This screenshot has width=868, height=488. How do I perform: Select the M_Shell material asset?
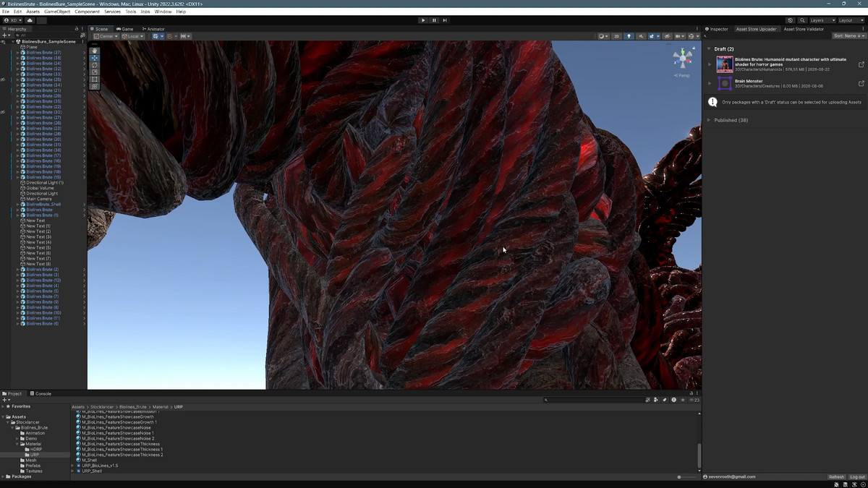pyautogui.click(x=89, y=461)
